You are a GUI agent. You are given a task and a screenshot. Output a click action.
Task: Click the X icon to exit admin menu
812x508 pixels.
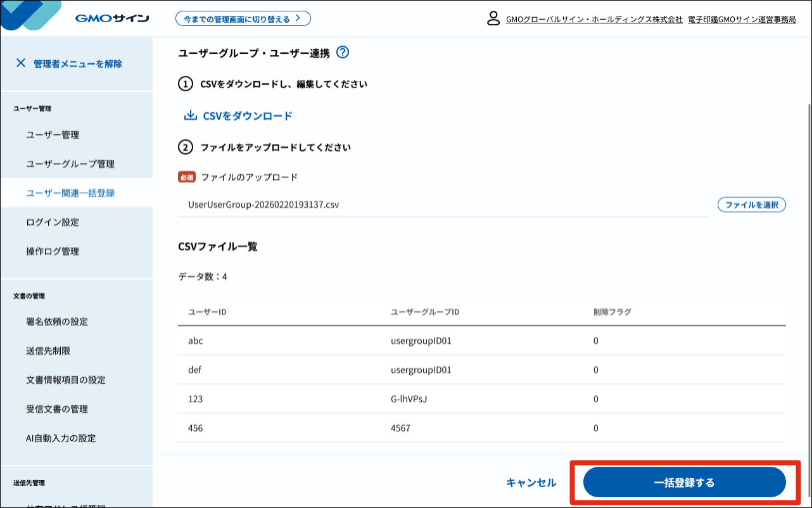(x=21, y=63)
